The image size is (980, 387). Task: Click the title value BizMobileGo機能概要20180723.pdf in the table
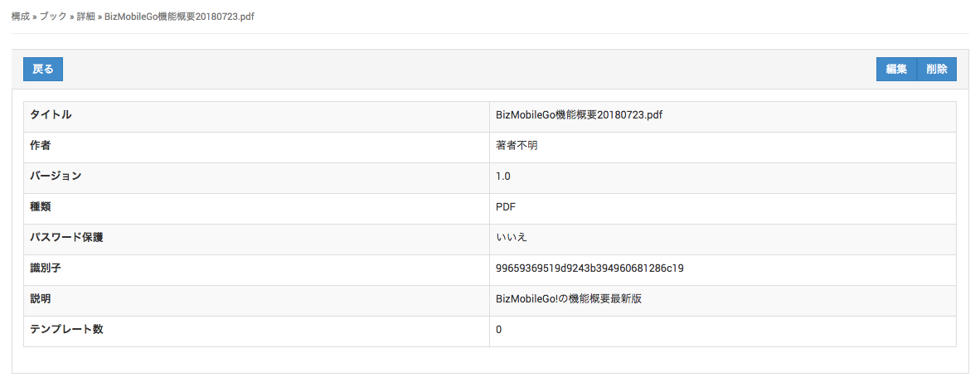point(579,115)
